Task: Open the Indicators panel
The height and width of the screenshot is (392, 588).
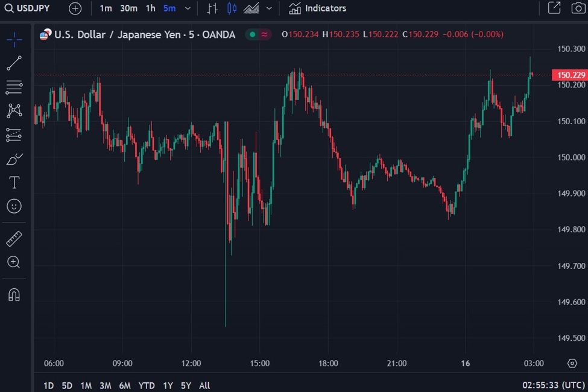Action: click(318, 8)
